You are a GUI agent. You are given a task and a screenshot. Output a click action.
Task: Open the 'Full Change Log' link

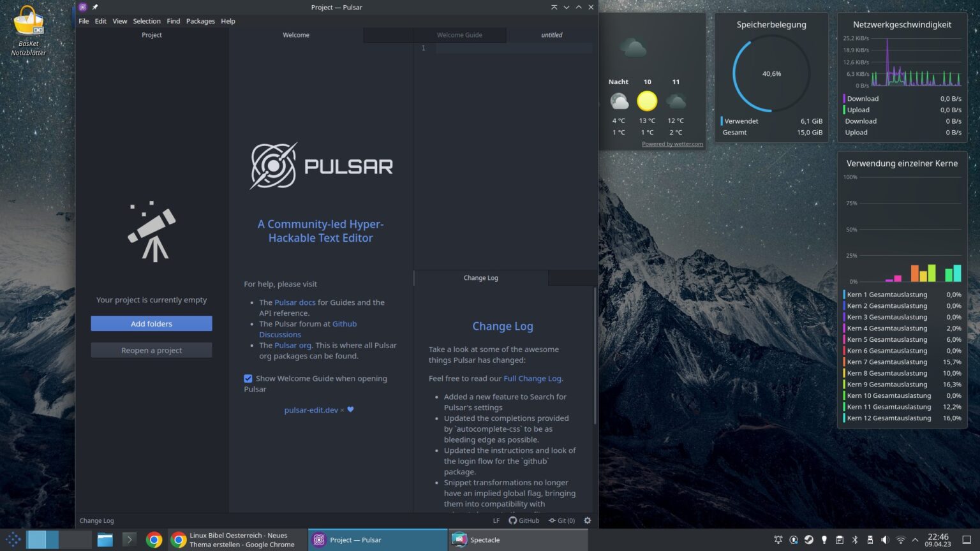point(532,378)
